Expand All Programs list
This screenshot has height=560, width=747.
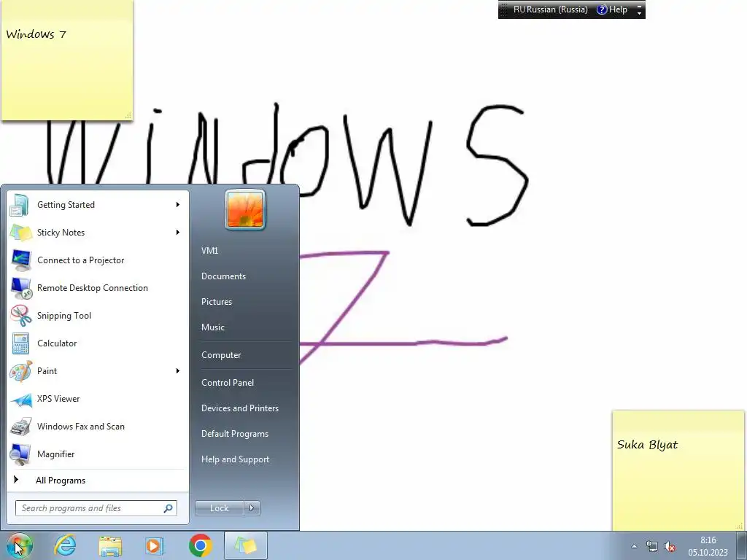(98, 481)
